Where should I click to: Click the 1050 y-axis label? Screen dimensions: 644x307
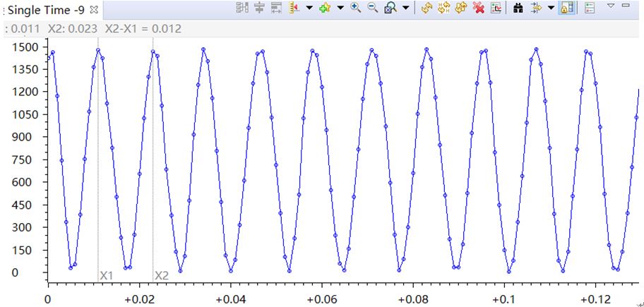[x=25, y=115]
